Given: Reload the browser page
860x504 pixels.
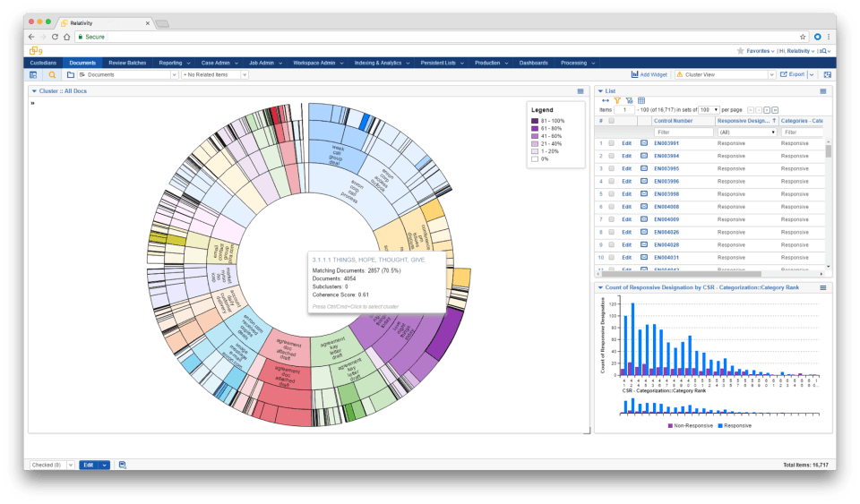Looking at the screenshot, I should pyautogui.click(x=55, y=37).
